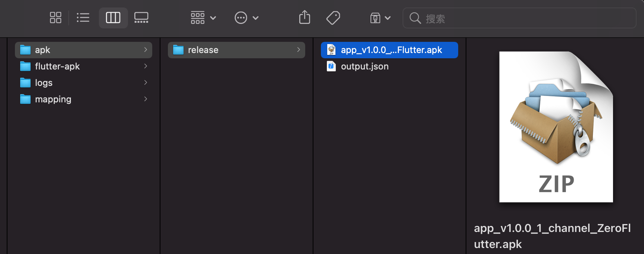Select the mapping folder

[x=53, y=99]
